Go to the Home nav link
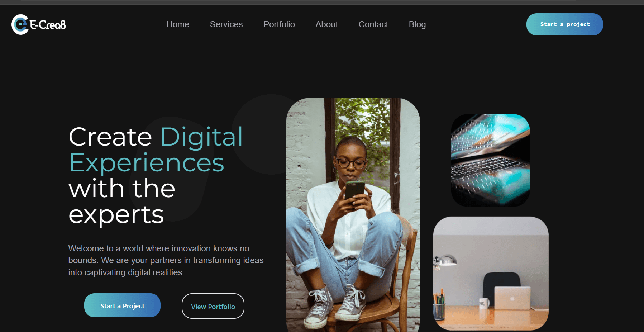The image size is (644, 332). point(178,24)
